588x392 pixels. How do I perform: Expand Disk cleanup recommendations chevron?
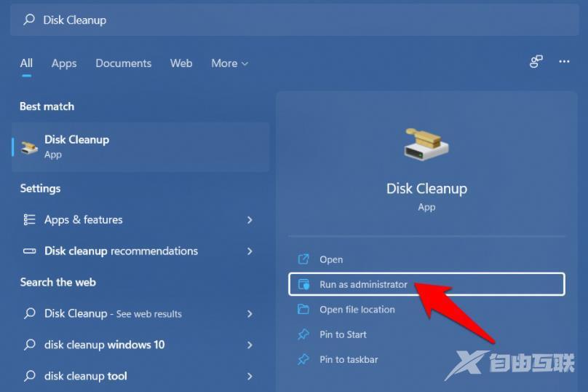pos(250,251)
